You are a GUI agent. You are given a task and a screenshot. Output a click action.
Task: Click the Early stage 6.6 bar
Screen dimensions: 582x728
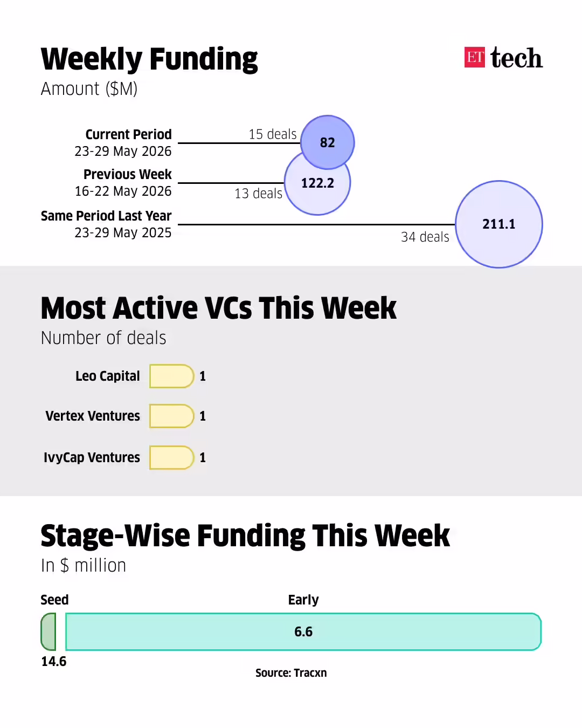tap(303, 632)
